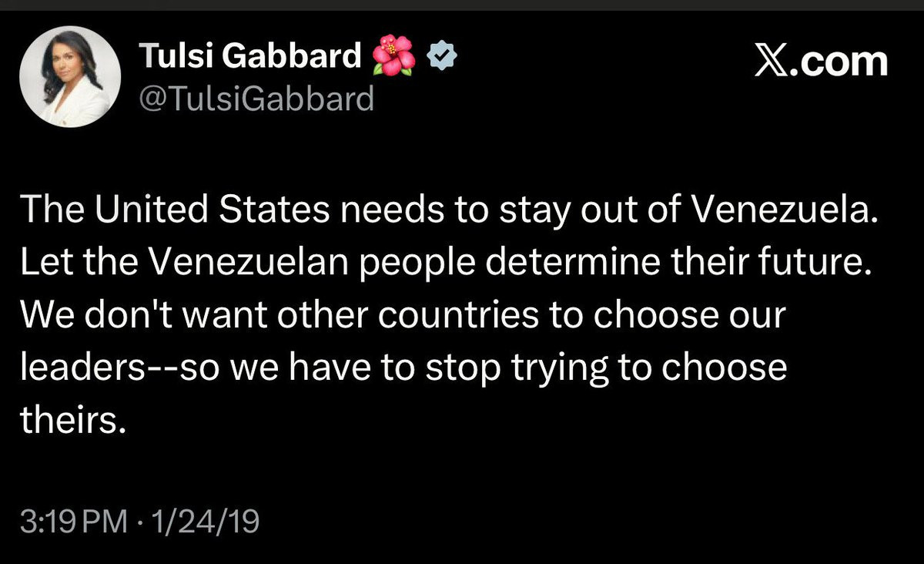Click the final word "theirs."
Viewport: 924px width, 564px height.
[x=72, y=421]
